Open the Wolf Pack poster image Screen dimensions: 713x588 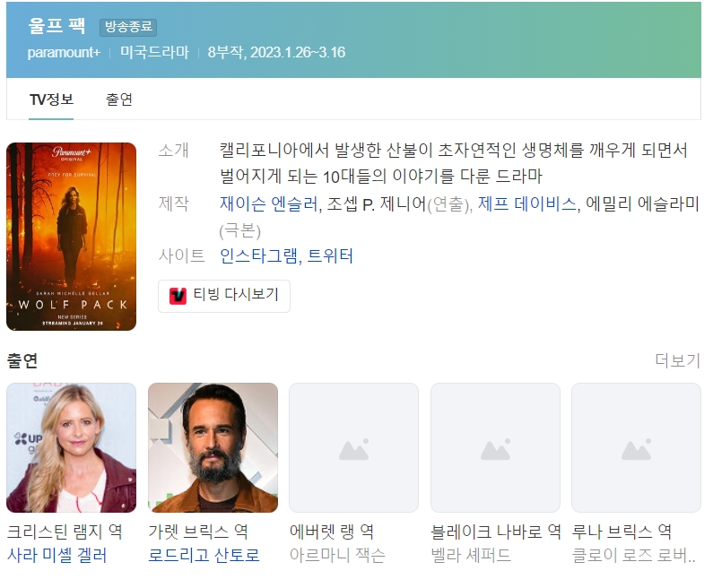[72, 237]
